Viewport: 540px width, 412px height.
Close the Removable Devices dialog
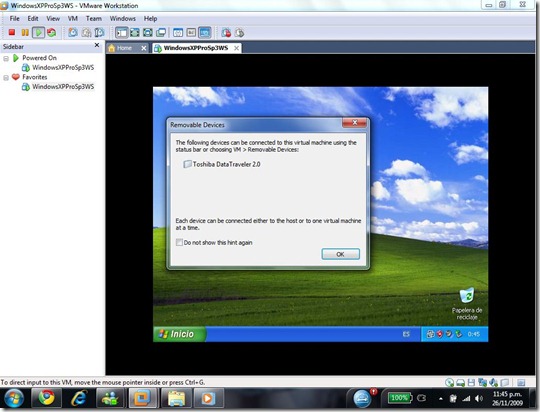[x=354, y=123]
